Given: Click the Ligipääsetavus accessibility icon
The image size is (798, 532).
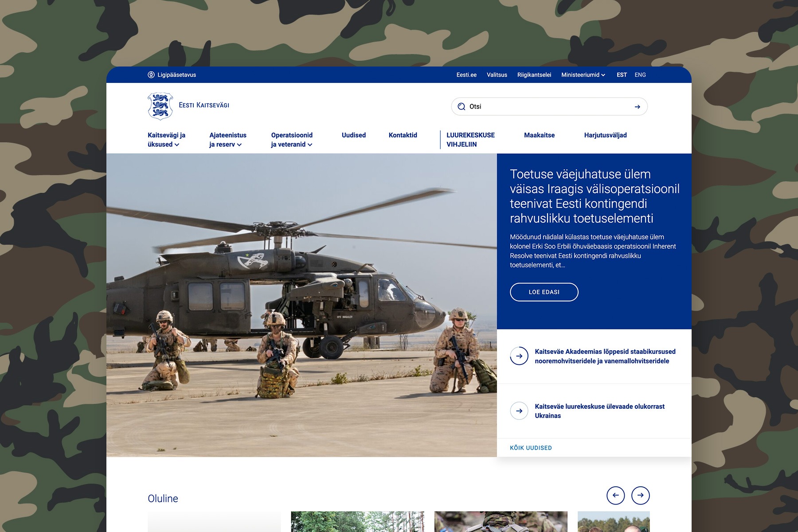Looking at the screenshot, I should [x=151, y=75].
